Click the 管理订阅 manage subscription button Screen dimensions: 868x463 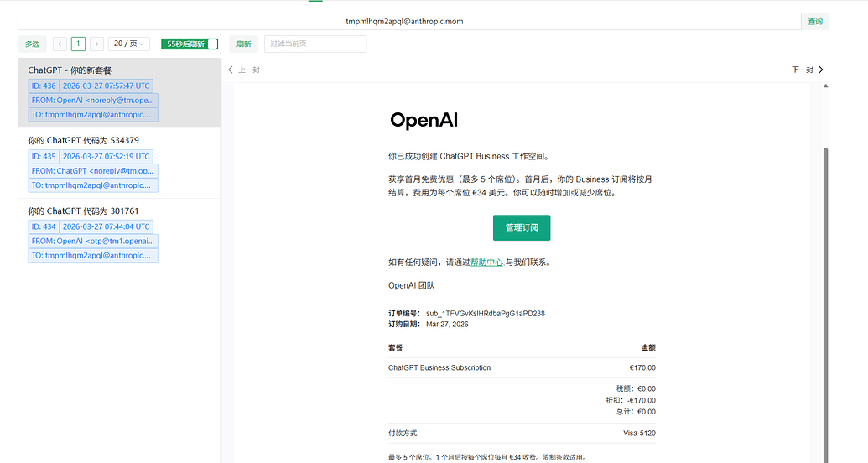point(522,227)
